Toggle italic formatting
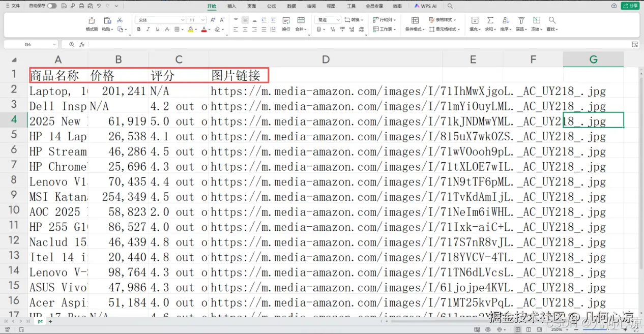 (148, 29)
